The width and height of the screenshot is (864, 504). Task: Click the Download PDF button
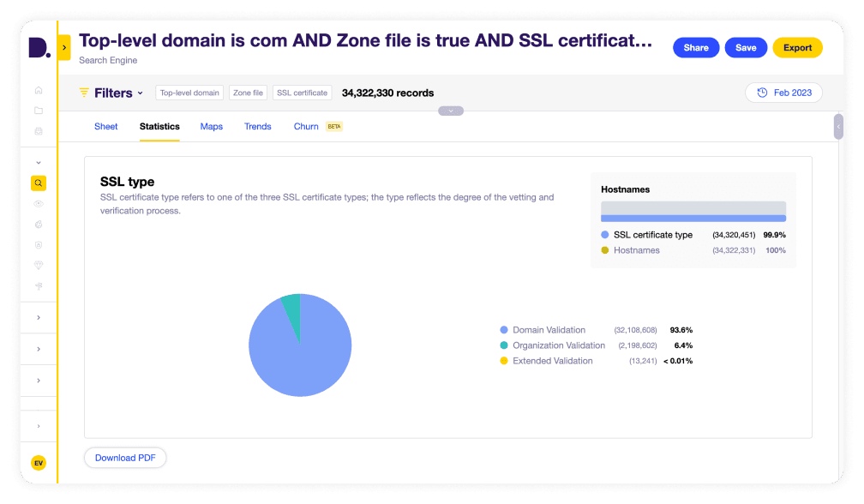click(x=125, y=458)
